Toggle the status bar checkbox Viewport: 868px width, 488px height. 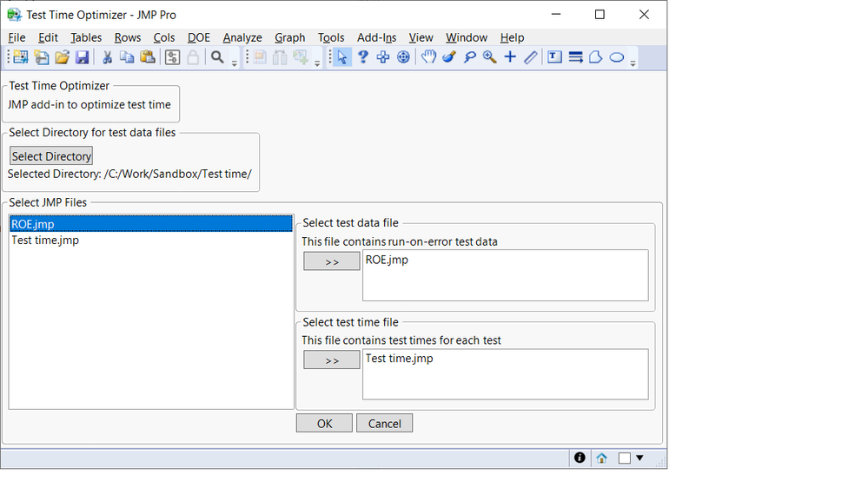[625, 458]
